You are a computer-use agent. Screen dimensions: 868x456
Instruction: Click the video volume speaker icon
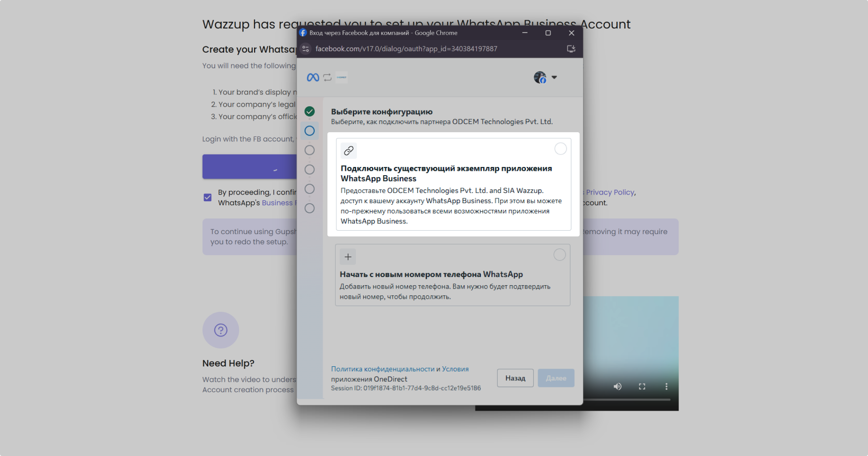[618, 387]
